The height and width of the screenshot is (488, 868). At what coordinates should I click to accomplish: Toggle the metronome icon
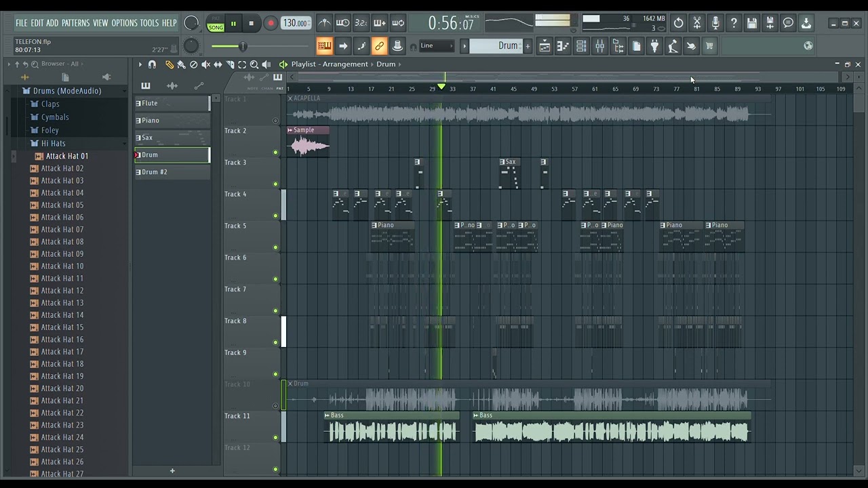324,23
